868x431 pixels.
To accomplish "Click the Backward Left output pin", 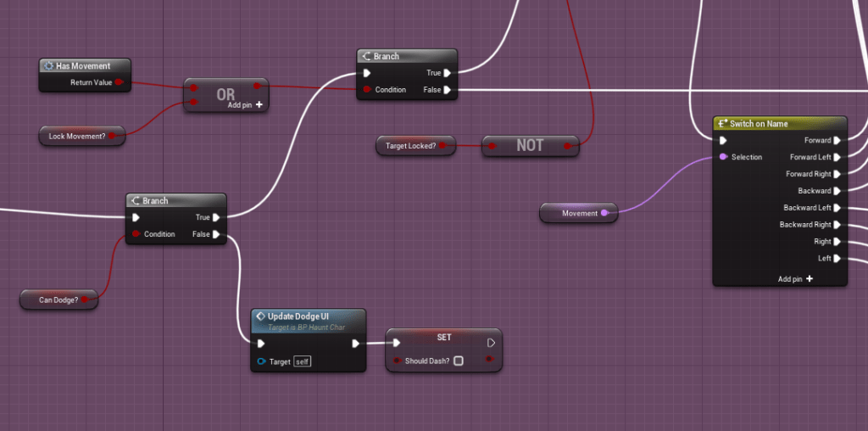I will [x=837, y=208].
